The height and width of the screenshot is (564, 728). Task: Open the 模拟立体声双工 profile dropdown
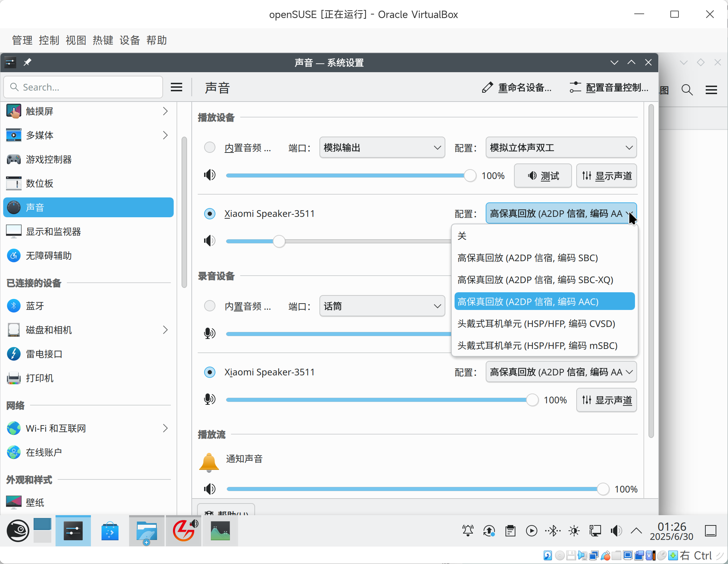pos(561,147)
